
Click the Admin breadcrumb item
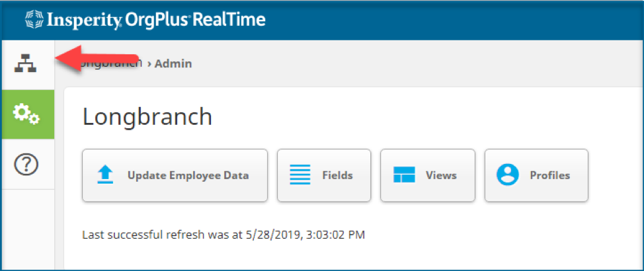pos(173,63)
